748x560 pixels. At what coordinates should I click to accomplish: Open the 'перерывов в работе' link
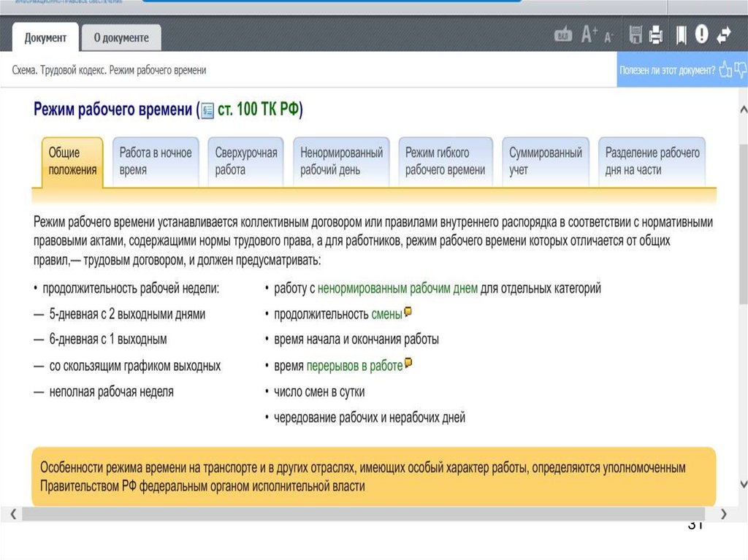354,366
